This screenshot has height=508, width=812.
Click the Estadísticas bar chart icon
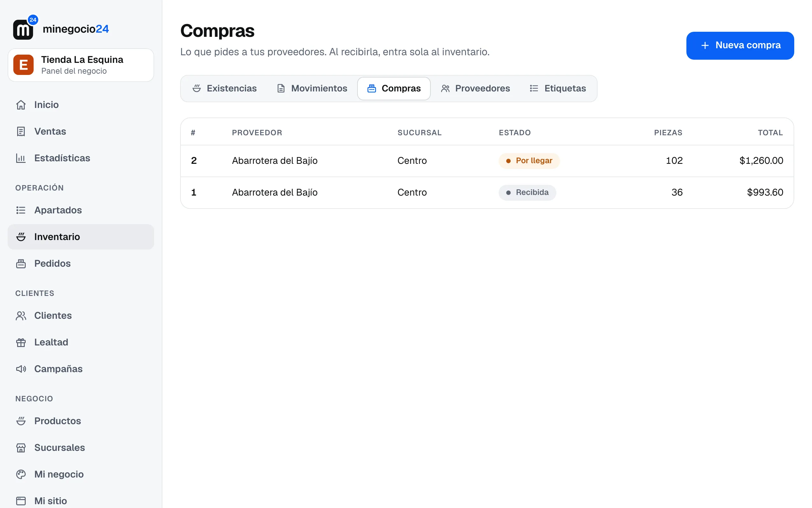point(21,158)
